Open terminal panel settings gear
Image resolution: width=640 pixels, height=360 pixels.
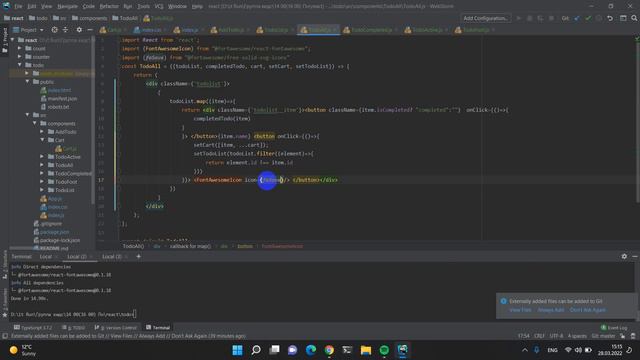624,256
